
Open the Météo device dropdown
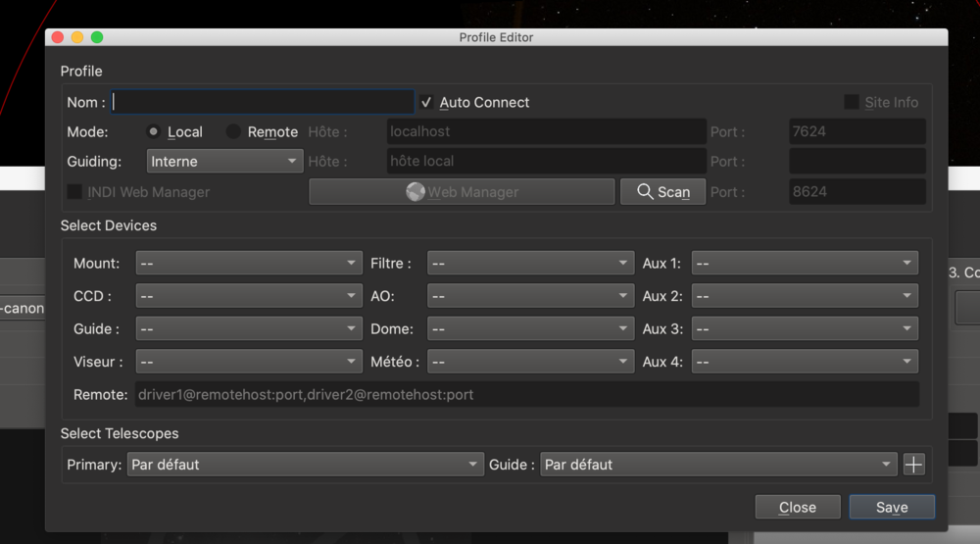pyautogui.click(x=530, y=362)
